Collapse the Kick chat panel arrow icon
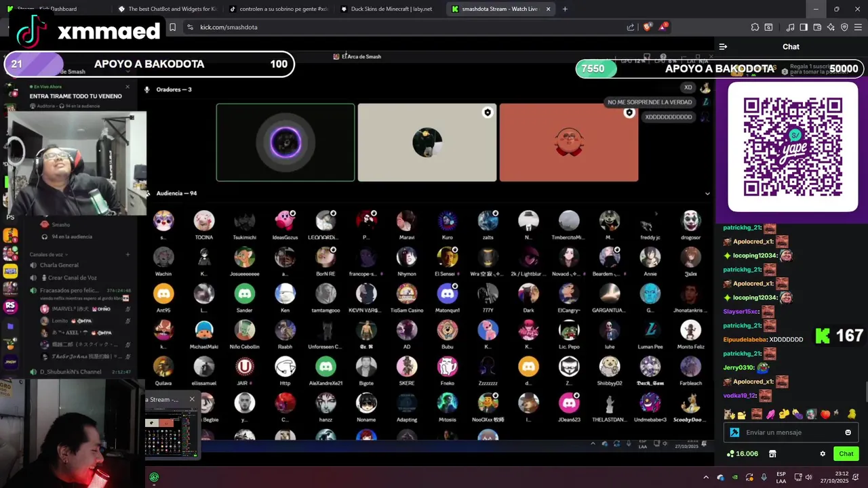Image resolution: width=868 pixels, height=488 pixels. [723, 47]
